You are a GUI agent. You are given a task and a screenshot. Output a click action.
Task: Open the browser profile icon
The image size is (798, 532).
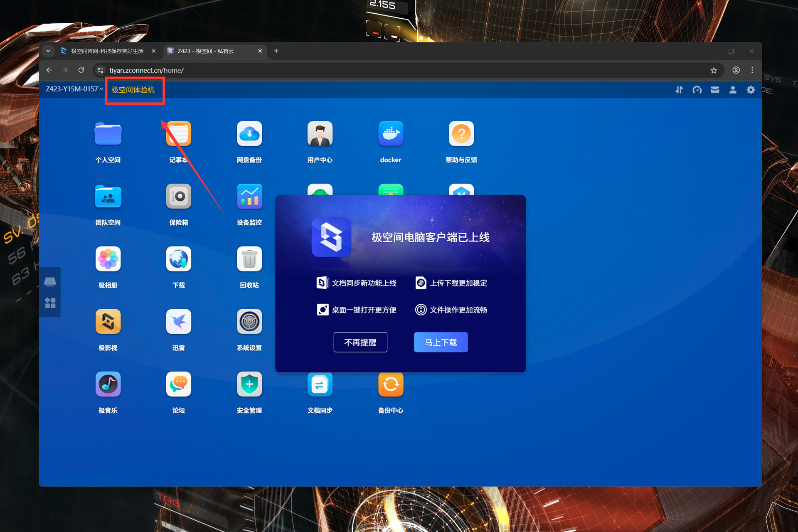736,70
